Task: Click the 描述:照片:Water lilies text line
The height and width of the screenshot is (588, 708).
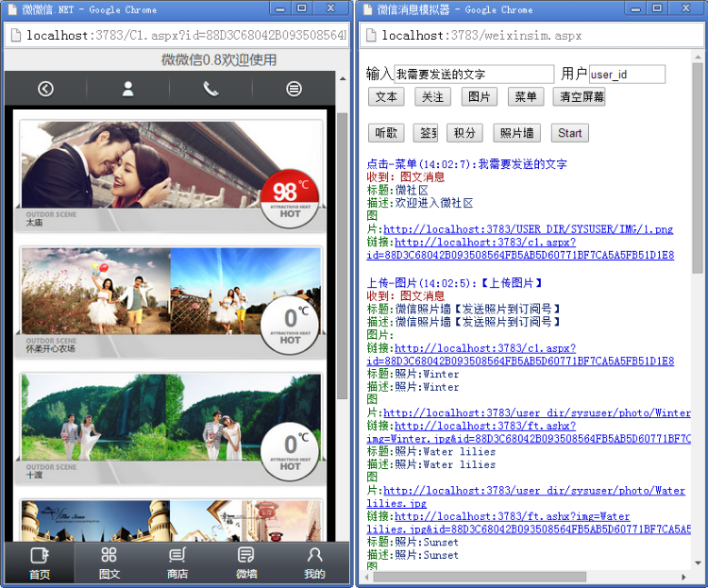Action: tap(431, 464)
